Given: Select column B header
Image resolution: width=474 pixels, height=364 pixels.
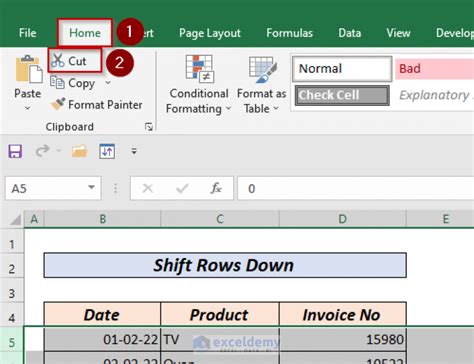Looking at the screenshot, I should (x=102, y=219).
